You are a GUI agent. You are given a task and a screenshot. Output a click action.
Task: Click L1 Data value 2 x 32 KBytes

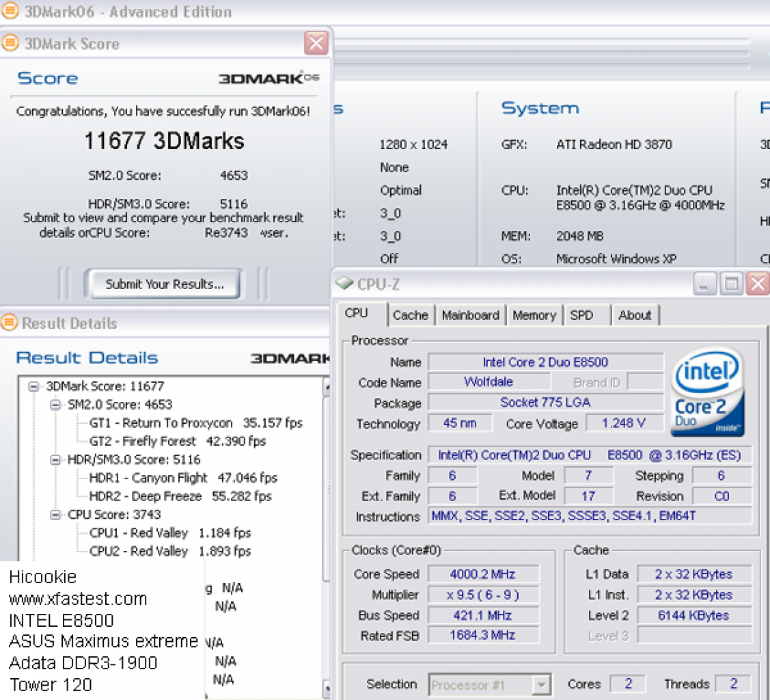(x=694, y=574)
